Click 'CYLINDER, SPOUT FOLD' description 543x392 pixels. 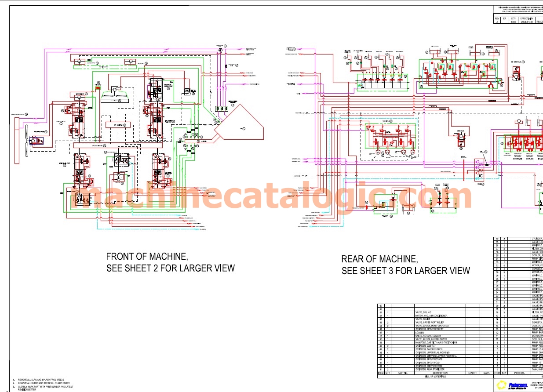tap(427, 363)
